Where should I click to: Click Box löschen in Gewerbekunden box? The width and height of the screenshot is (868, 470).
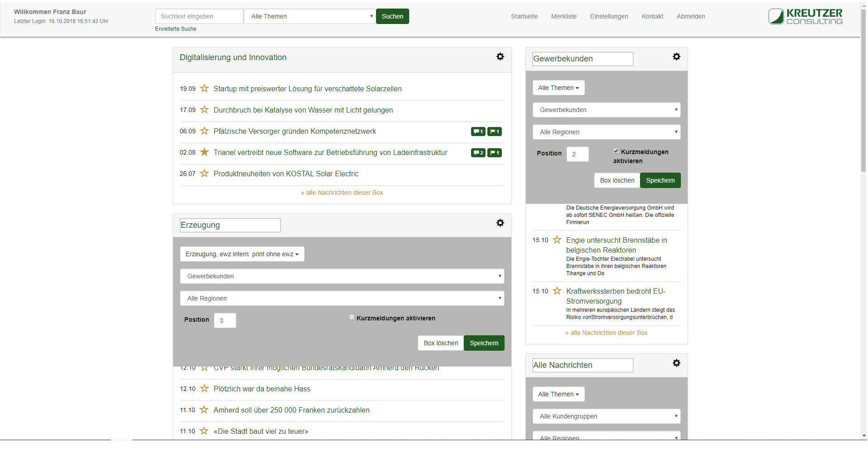pos(617,180)
